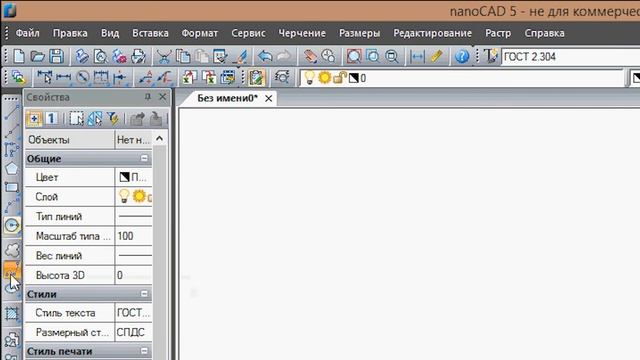Open a file with the folder icon
The width and height of the screenshot is (640, 360).
pyautogui.click(x=38, y=56)
